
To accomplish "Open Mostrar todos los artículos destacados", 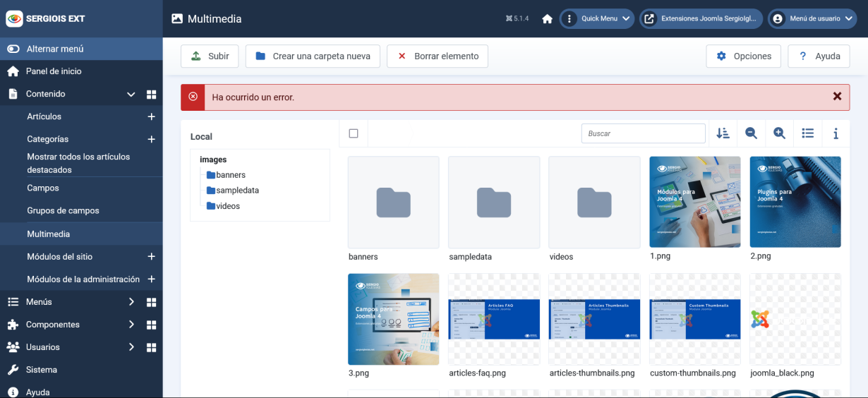I will point(78,163).
